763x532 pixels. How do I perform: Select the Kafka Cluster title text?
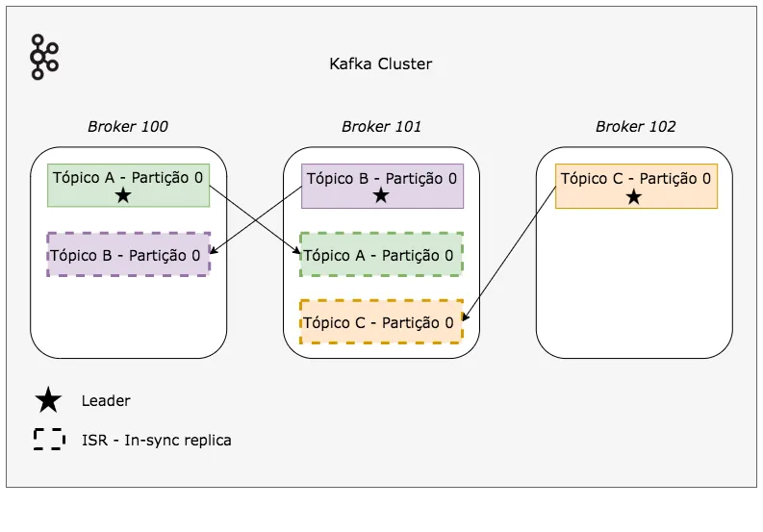tap(381, 64)
